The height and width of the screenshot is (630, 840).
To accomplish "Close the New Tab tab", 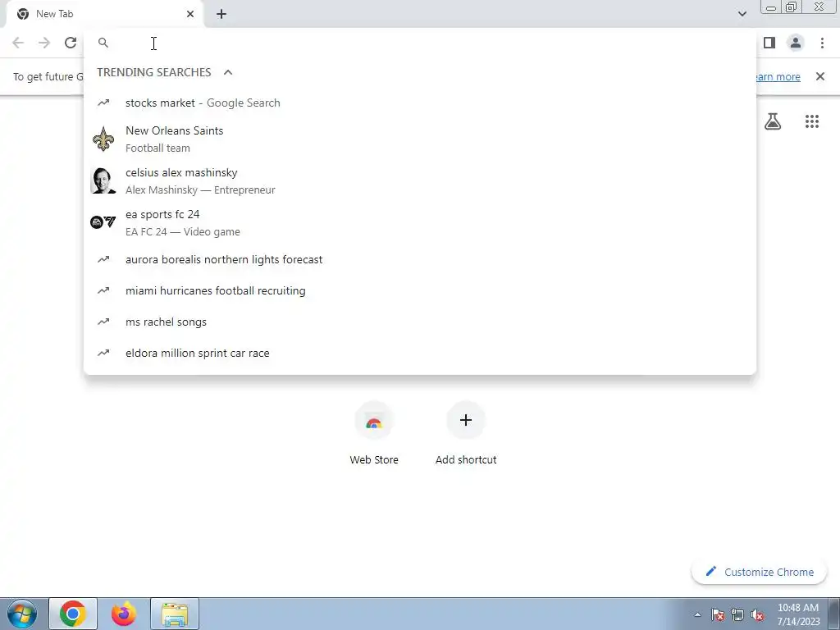I will (x=190, y=14).
